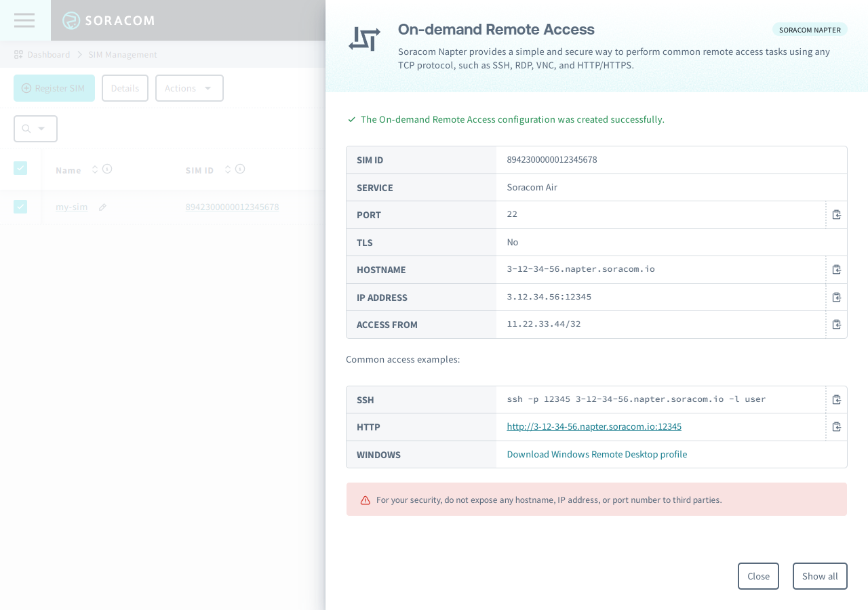Open the HTTP link to the Napter endpoint
The image size is (868, 610).
click(x=594, y=426)
